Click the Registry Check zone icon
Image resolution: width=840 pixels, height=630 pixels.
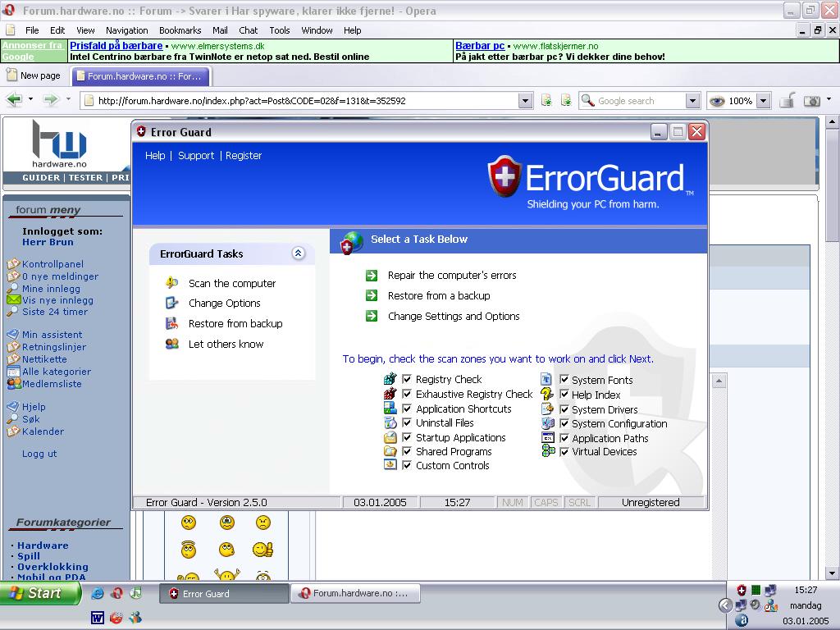click(x=390, y=379)
